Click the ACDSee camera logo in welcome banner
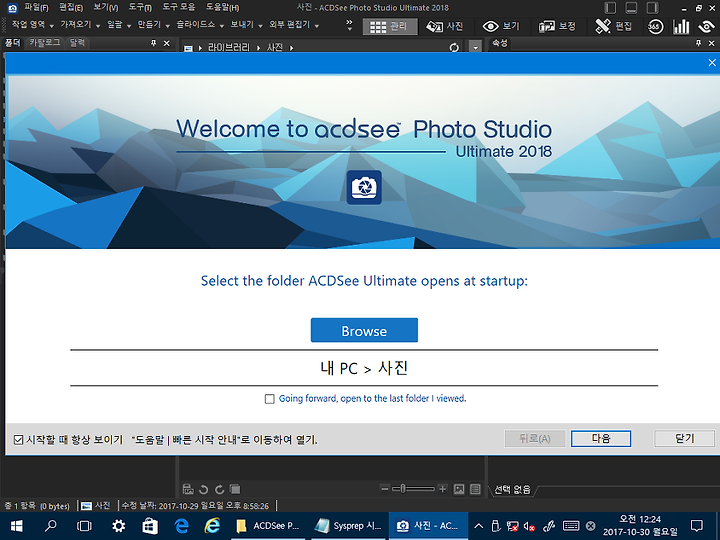The height and width of the screenshot is (540, 720). tap(364, 187)
